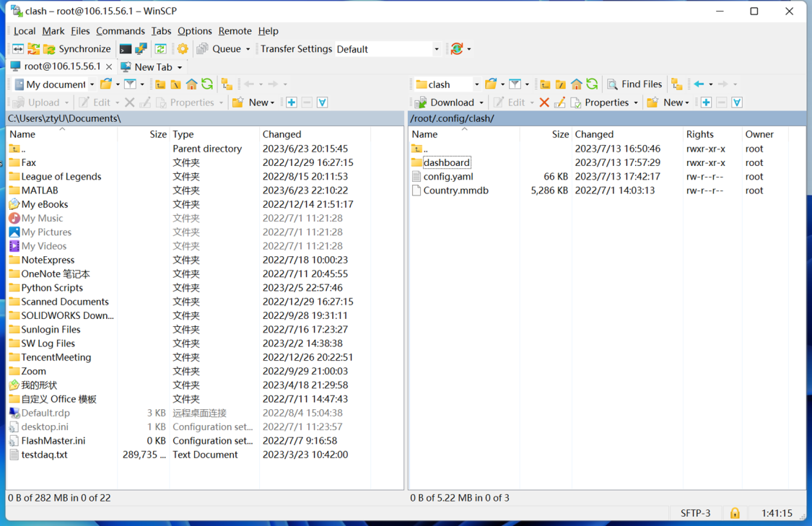812x526 pixels.
Task: Click remote Open Directory folder icon
Action: click(x=491, y=84)
